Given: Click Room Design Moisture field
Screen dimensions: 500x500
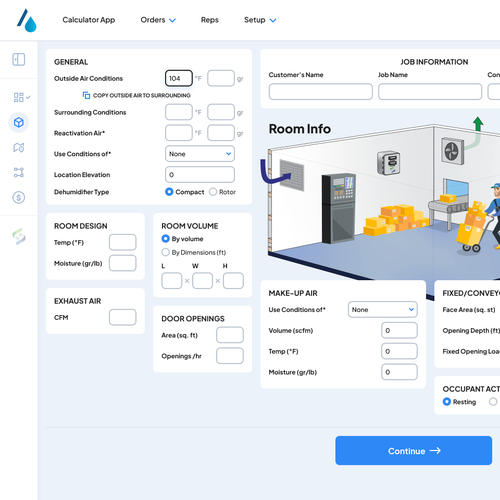Looking at the screenshot, I should tap(123, 263).
